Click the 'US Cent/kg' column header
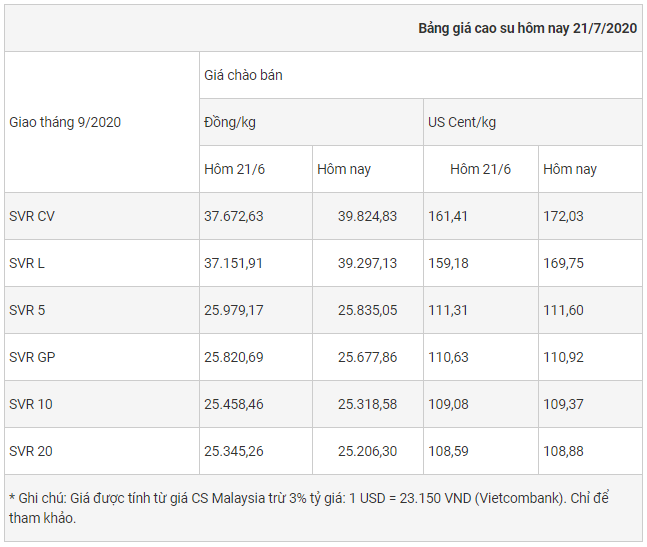Viewport: 647px width, 547px height. 462,122
